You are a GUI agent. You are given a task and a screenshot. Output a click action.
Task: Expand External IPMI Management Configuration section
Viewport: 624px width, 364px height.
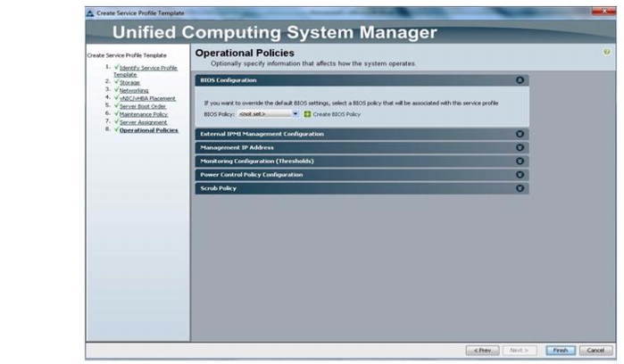click(520, 134)
